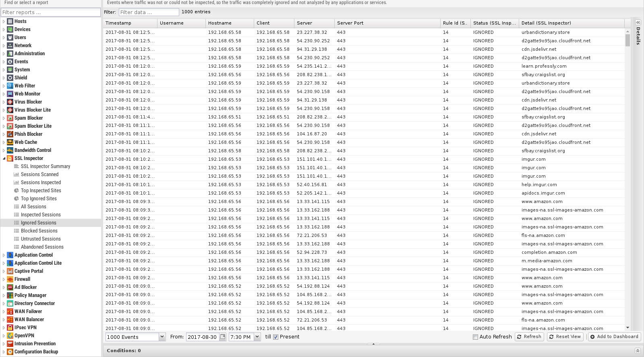Open Sessions Scanned report
644x357 pixels.
tap(39, 174)
